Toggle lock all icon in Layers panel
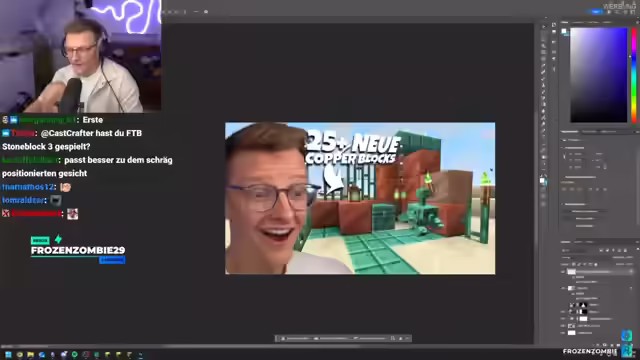 [x=596, y=264]
